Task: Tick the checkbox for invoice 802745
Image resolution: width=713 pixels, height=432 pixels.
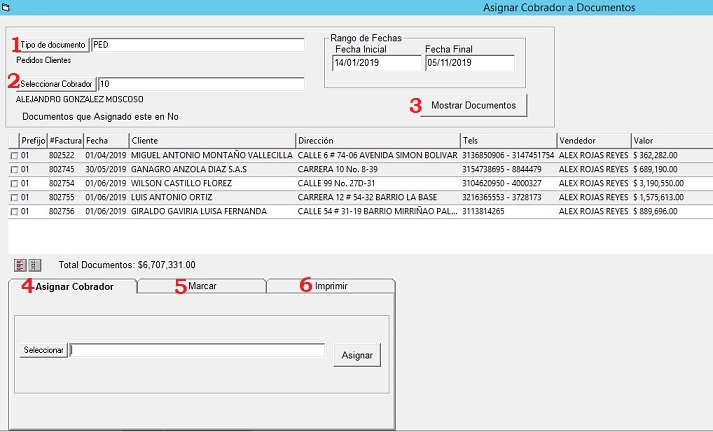Action: pos(14,170)
